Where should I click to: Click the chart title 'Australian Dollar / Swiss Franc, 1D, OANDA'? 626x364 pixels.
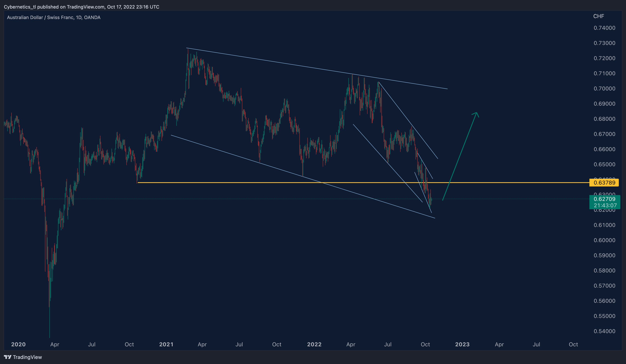54,17
